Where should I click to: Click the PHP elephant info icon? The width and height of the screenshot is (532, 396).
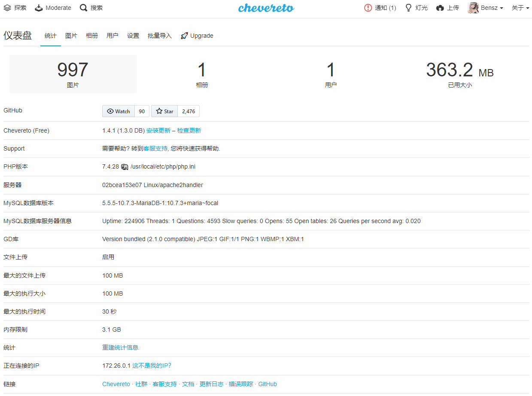tap(125, 167)
